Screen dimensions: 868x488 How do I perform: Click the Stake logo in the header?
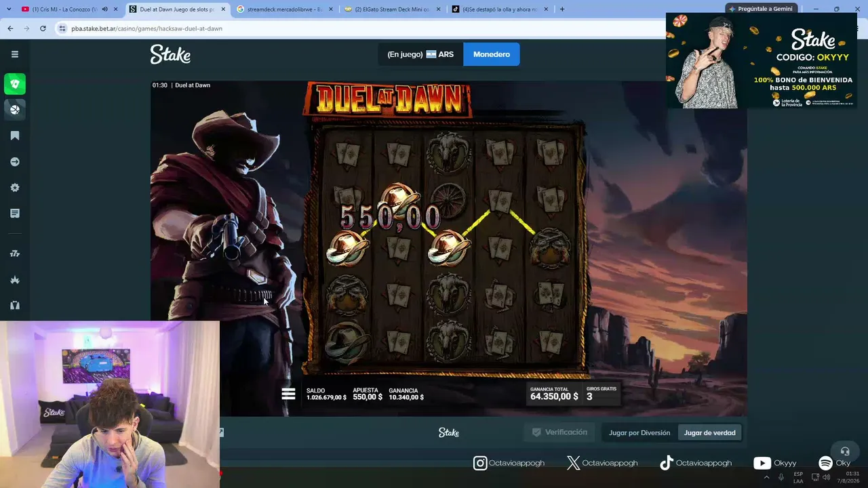coord(170,54)
